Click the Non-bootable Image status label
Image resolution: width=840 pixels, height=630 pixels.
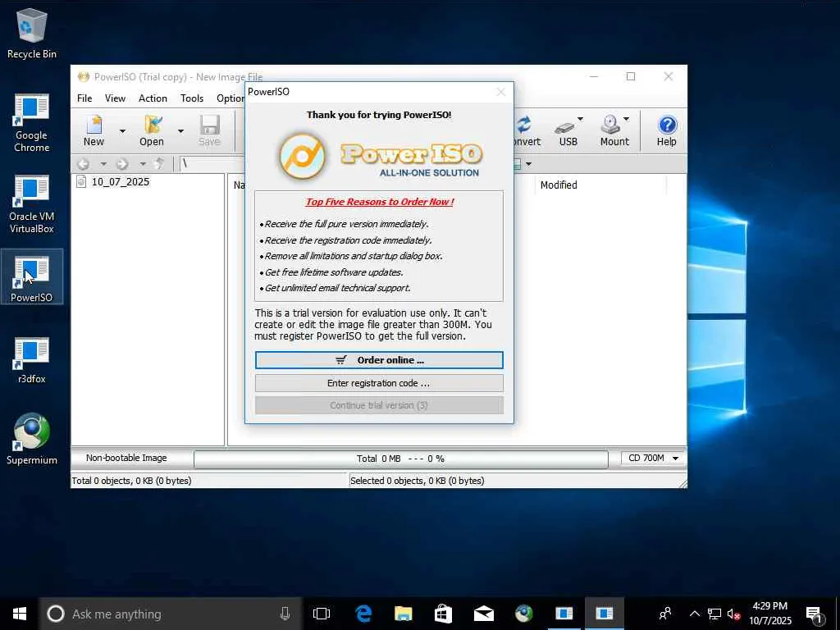[126, 458]
